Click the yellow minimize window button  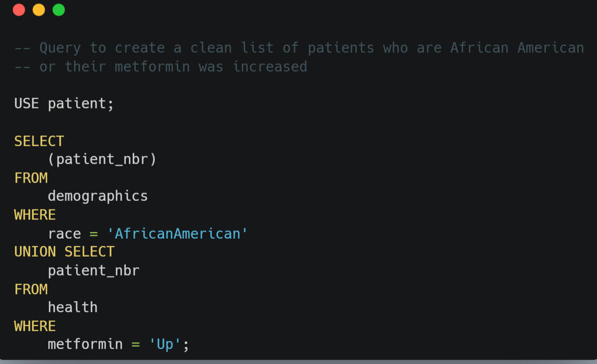(39, 10)
